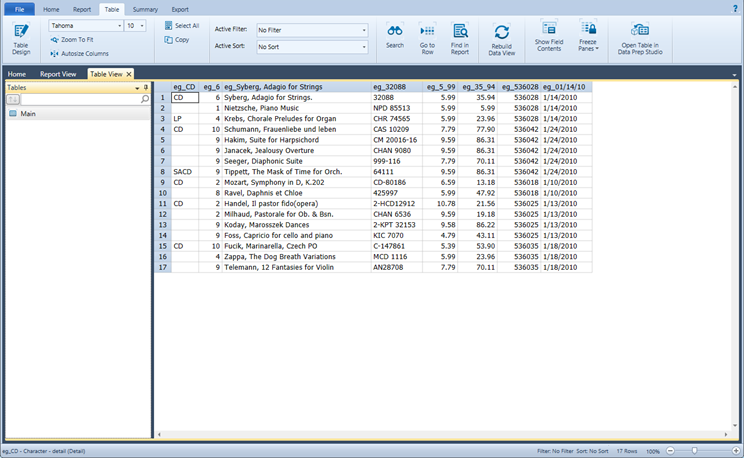Switch to the Report View tab

click(58, 74)
